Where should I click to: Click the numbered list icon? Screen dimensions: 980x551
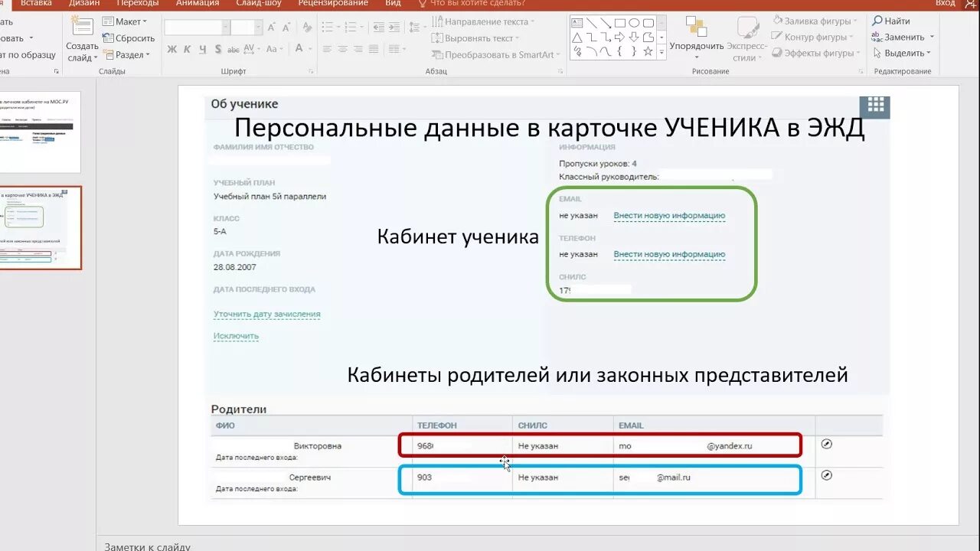350,26
